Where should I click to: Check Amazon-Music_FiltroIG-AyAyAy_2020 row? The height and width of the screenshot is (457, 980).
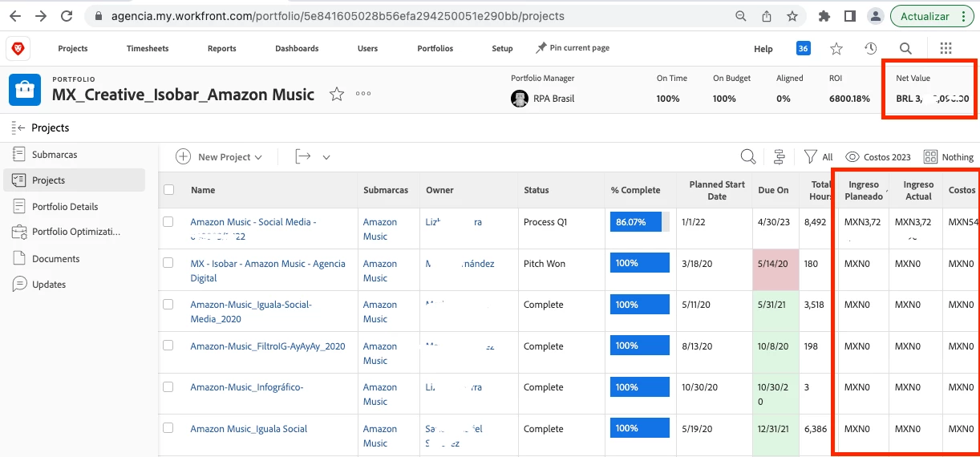(168, 345)
